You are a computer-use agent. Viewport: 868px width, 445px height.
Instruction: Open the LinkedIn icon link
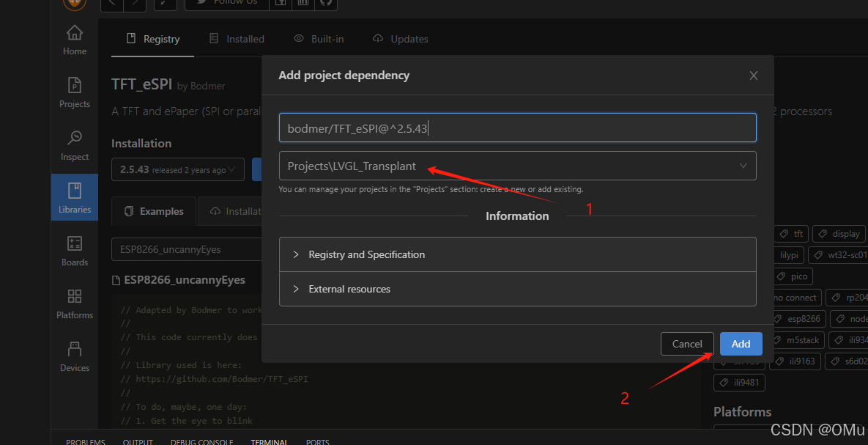(x=303, y=3)
